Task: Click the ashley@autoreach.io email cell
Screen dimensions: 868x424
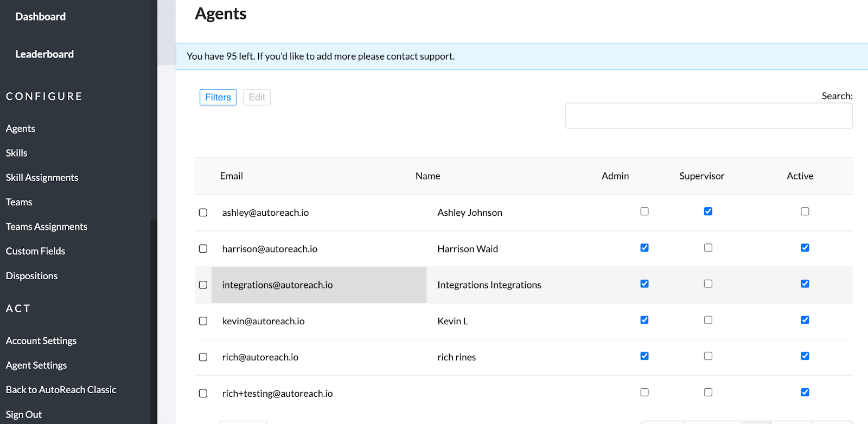Action: click(319, 213)
